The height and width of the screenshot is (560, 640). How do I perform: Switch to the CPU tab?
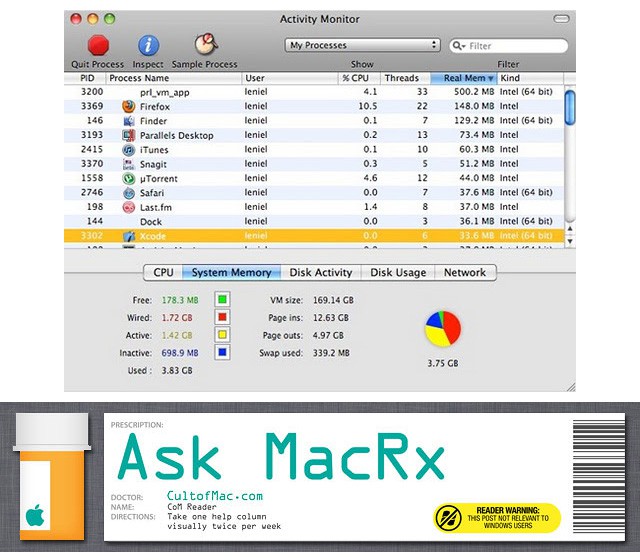click(162, 272)
